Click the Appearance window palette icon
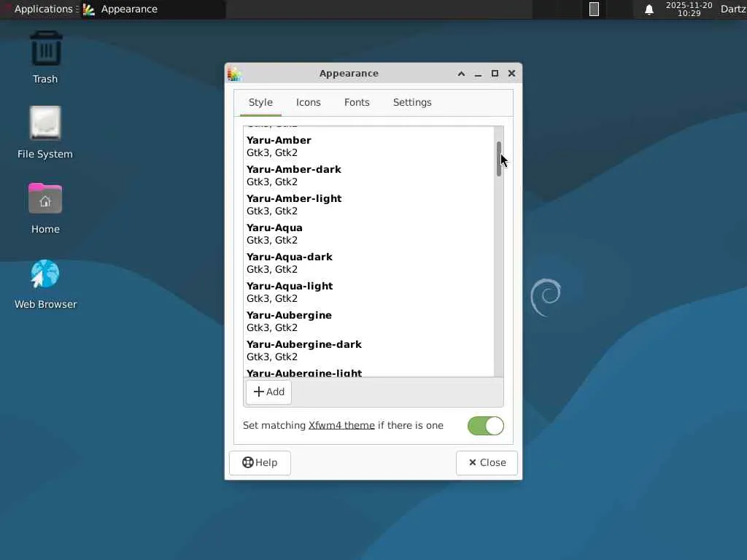 point(234,74)
